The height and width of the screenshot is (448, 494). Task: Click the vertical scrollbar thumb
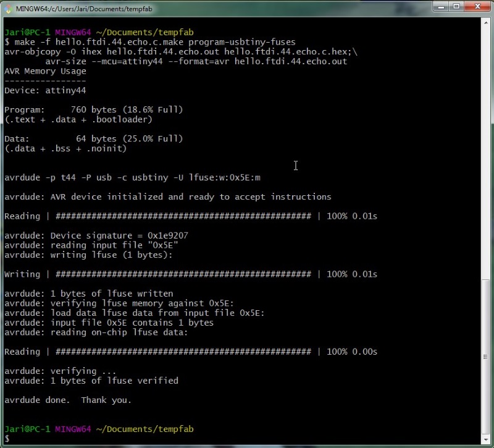click(x=485, y=357)
